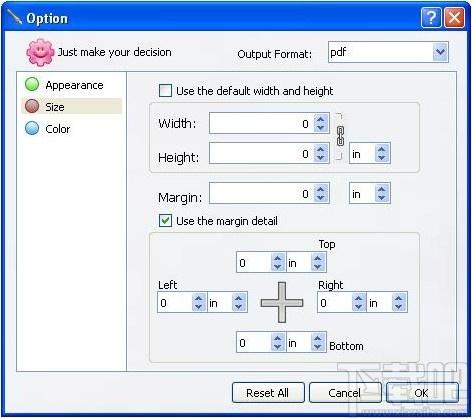Click the Cancel button

tap(345, 393)
